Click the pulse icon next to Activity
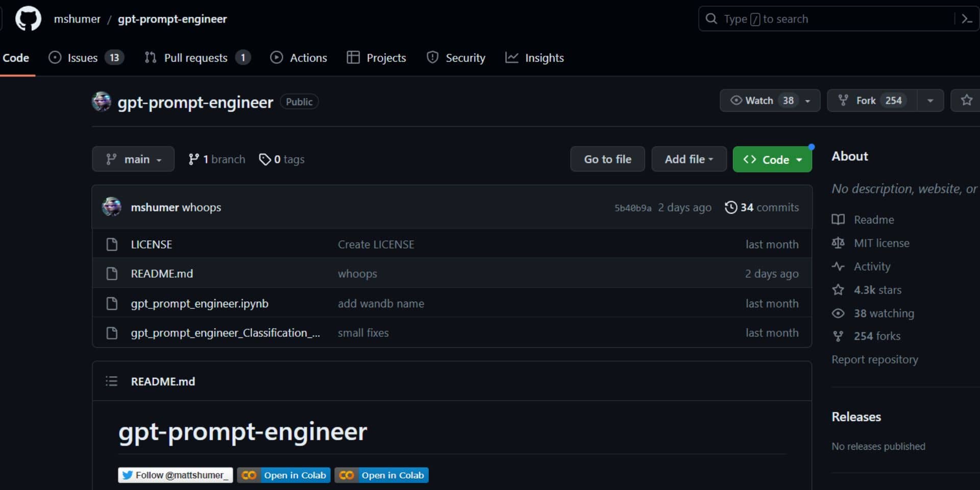This screenshot has height=490, width=980. (x=838, y=266)
